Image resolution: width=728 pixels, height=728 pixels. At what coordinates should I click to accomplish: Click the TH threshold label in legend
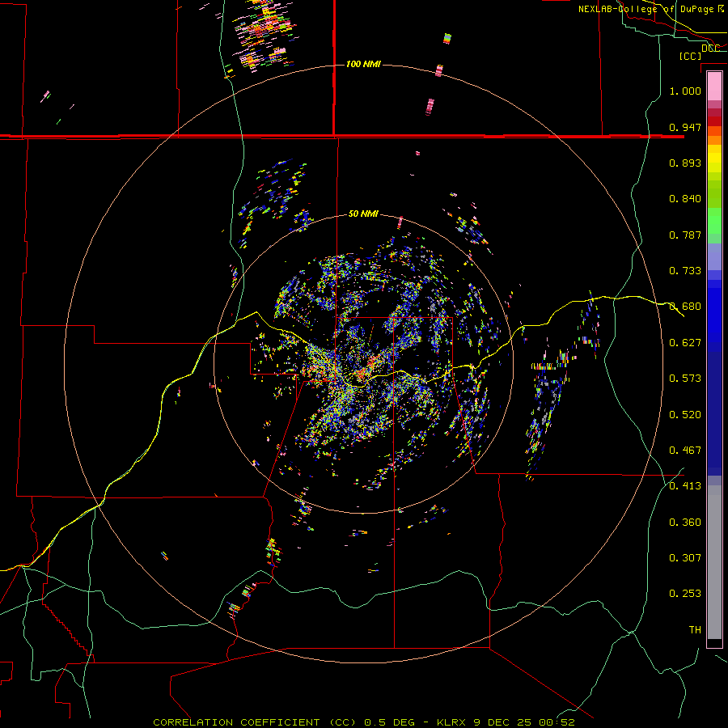click(695, 630)
